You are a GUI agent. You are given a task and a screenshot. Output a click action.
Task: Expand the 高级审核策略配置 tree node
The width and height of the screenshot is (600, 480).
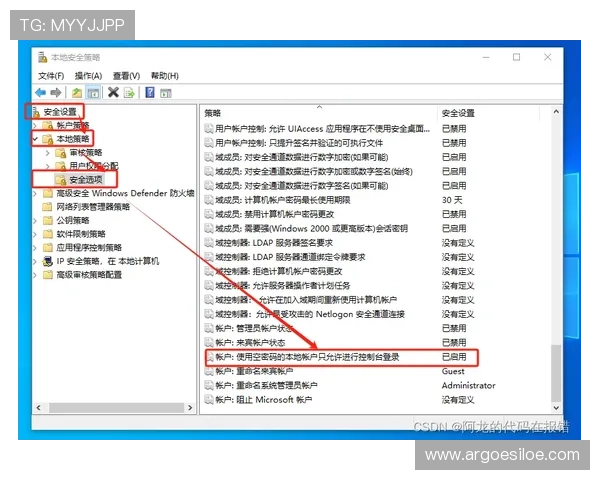(x=35, y=275)
